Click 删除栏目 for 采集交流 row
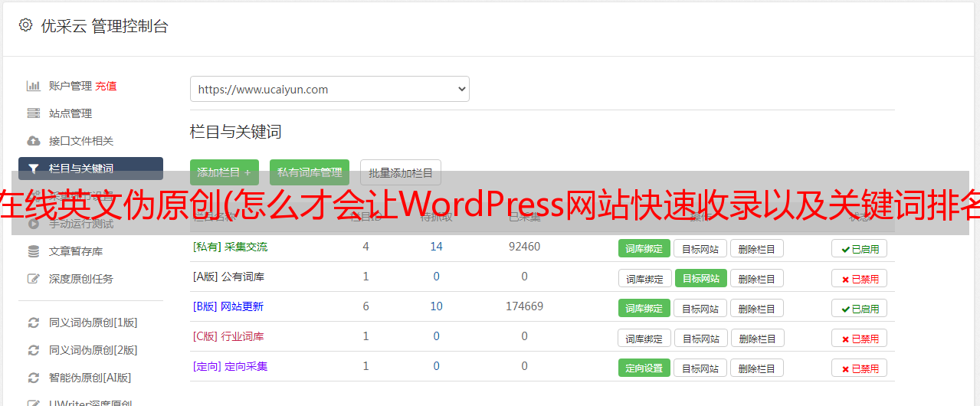The image size is (980, 406). click(756, 248)
